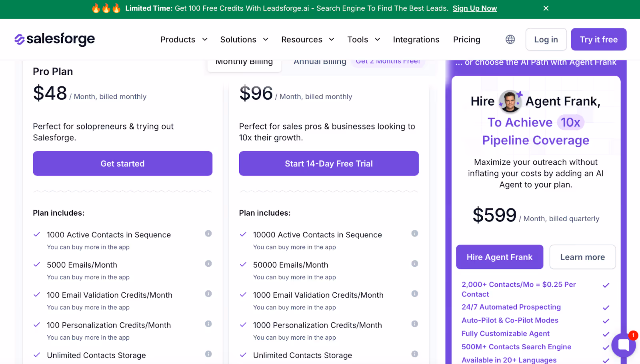Open the language selector globe icon
640x364 pixels.
pos(510,39)
